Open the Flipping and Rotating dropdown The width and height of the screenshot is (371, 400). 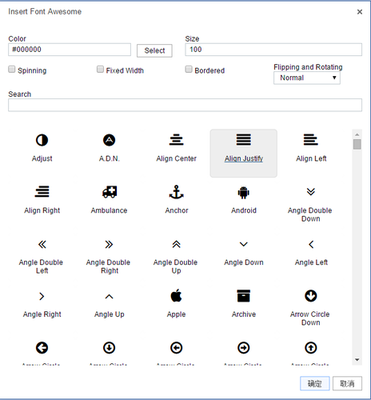coord(307,78)
